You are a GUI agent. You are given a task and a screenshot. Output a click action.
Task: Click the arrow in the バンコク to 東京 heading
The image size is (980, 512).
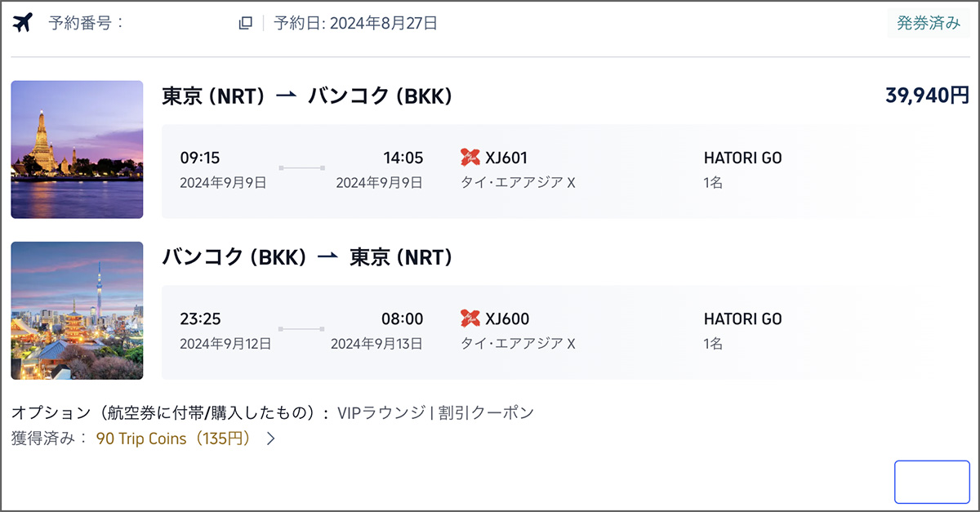pos(327,257)
